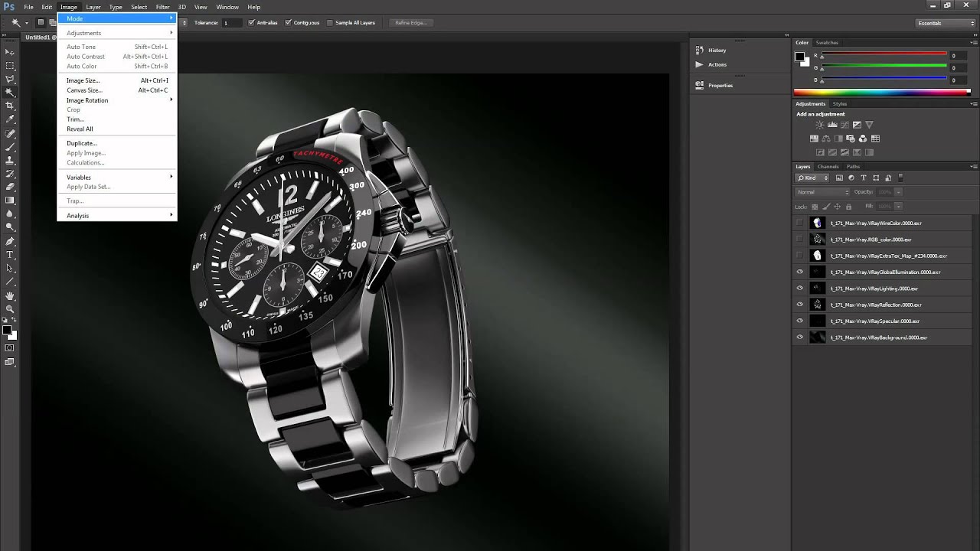Screen dimensions: 980x551
Task: Select the Eraser tool
Action: (x=10, y=187)
